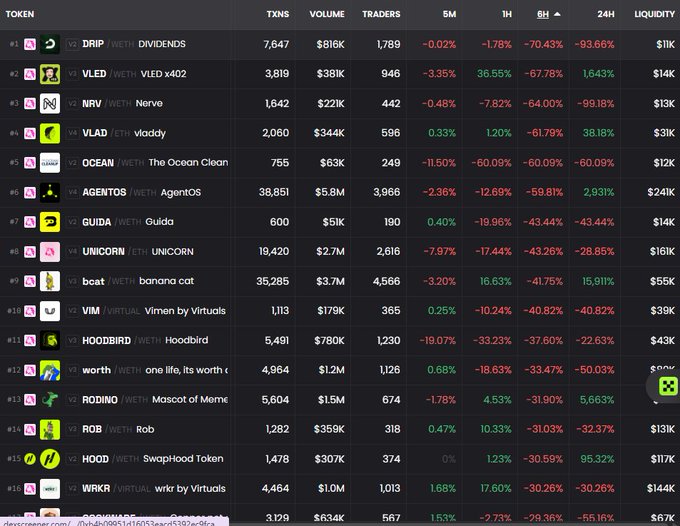Click the WRKR token logo icon

coord(50,489)
